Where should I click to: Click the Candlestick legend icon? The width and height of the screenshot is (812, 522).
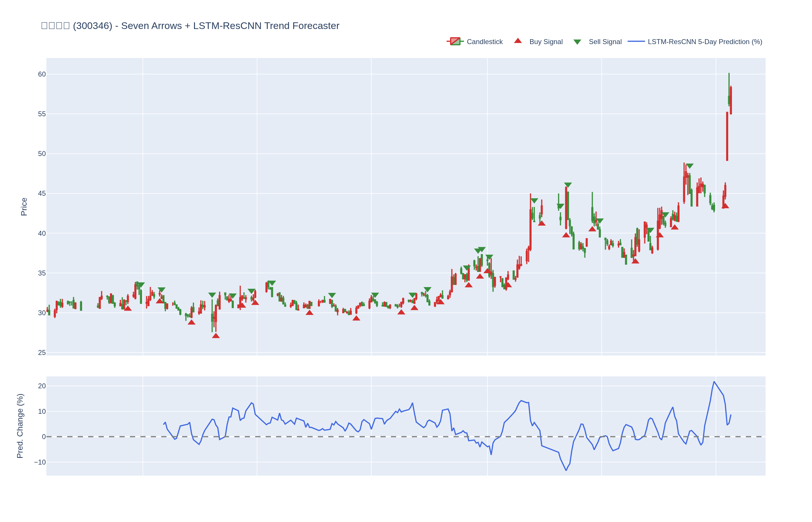pyautogui.click(x=455, y=41)
